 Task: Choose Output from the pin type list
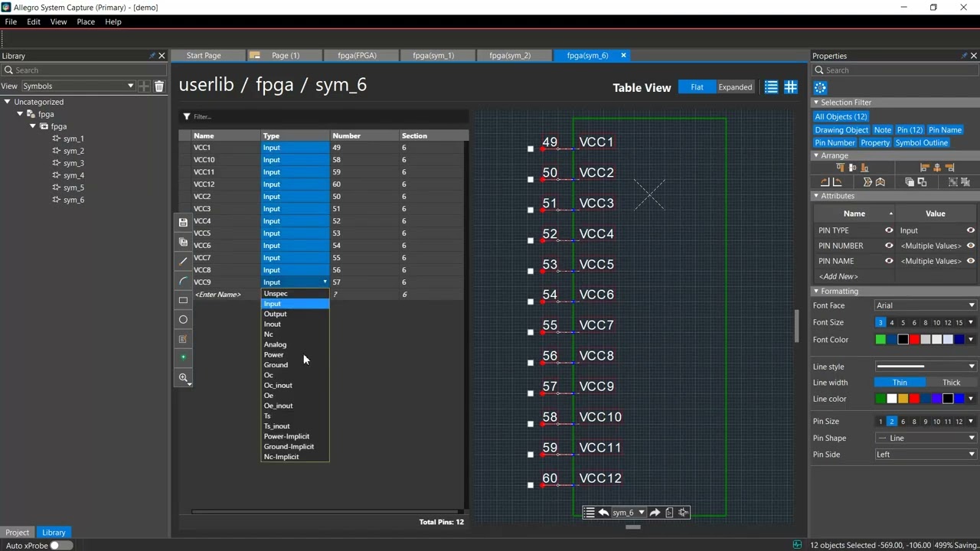295,314
